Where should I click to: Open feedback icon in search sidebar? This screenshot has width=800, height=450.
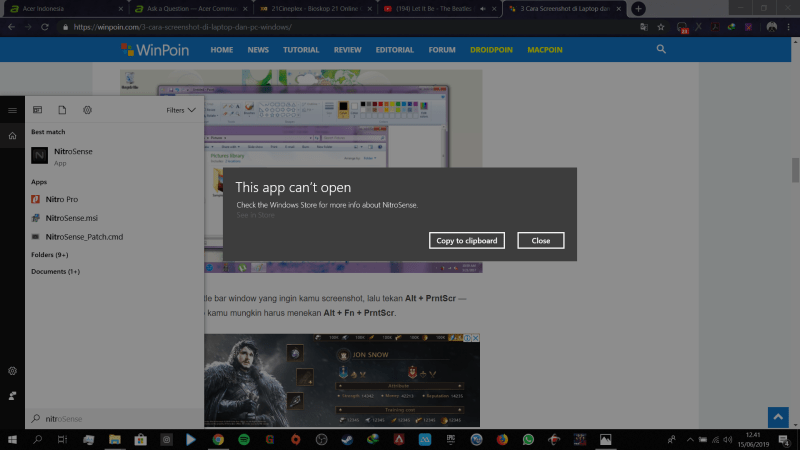[12, 395]
